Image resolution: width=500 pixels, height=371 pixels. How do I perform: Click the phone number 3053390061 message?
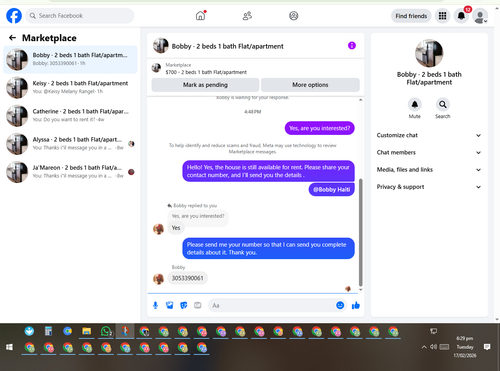[x=187, y=278]
